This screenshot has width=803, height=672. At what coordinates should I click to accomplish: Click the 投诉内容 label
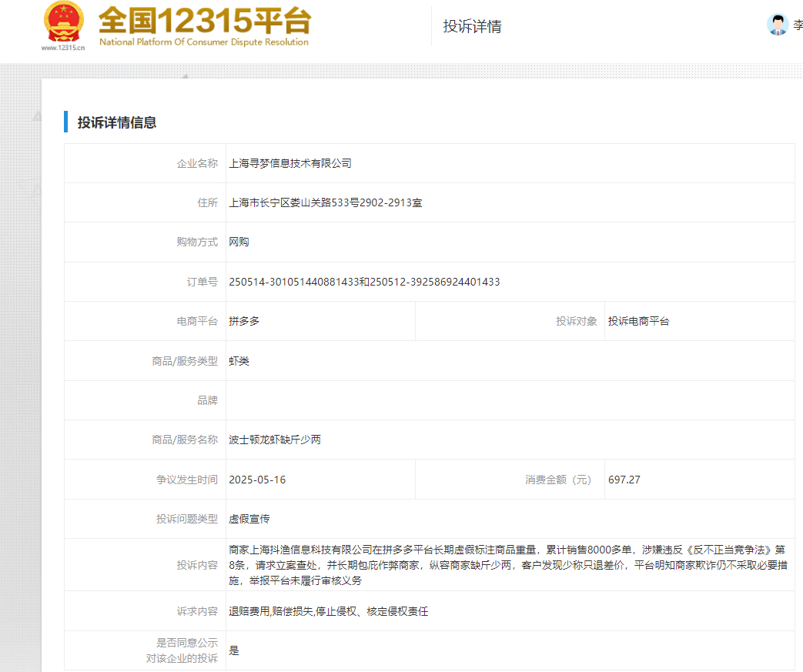(x=197, y=565)
